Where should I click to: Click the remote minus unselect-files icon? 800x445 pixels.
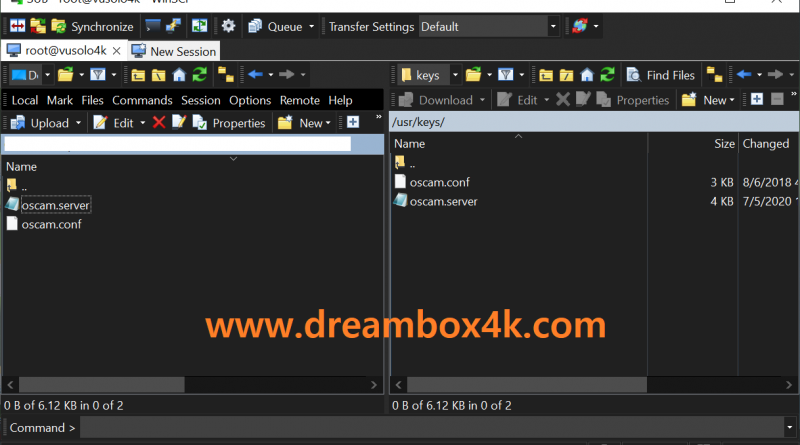tap(777, 99)
